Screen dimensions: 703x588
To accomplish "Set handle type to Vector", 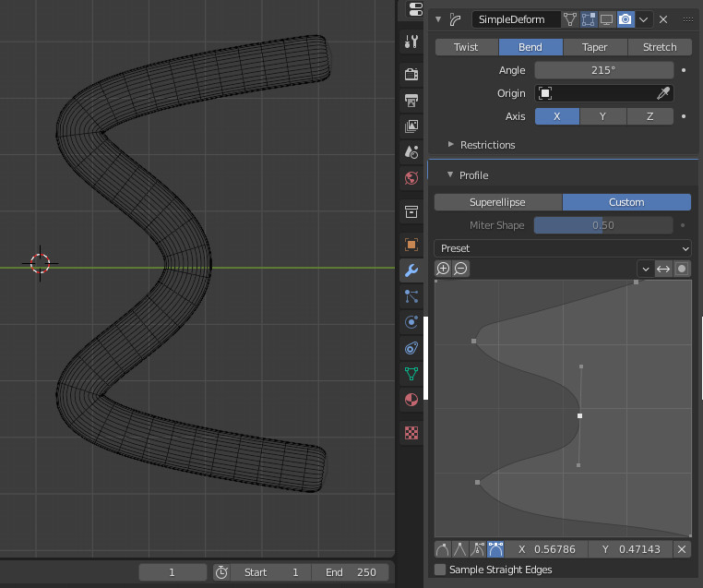I will (x=460, y=549).
